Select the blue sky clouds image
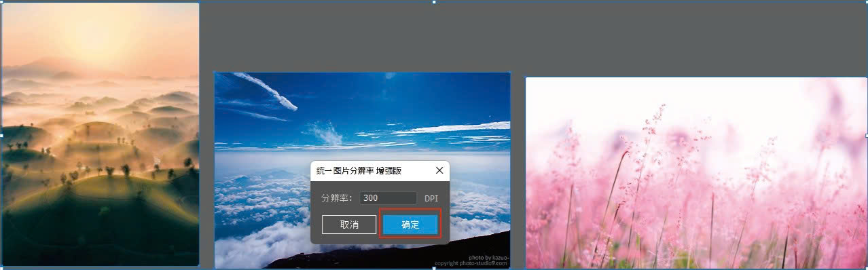The image size is (868, 270). [x=362, y=170]
